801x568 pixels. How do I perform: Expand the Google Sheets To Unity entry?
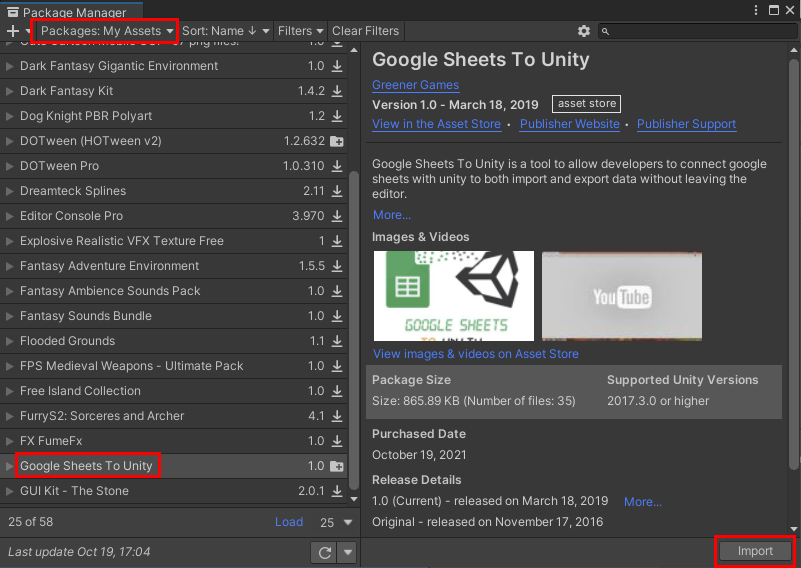pos(9,466)
